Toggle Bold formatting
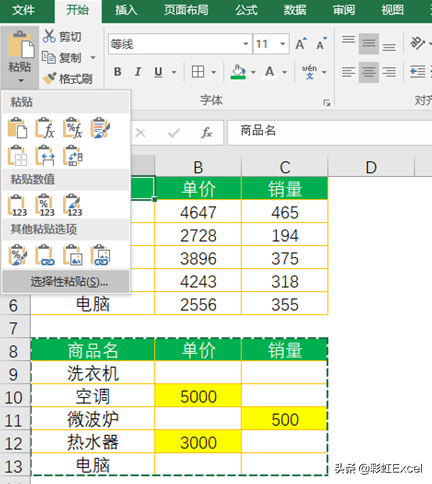Image resolution: width=432 pixels, height=484 pixels. point(117,72)
